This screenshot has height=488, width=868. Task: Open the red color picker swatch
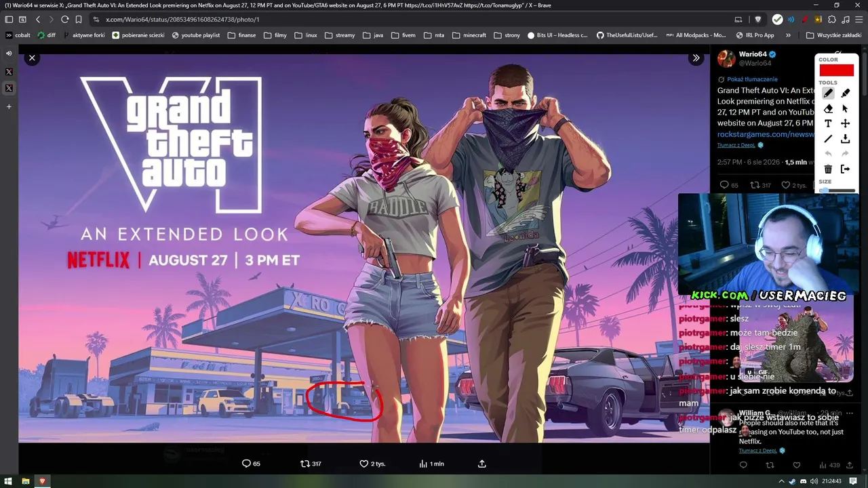point(836,70)
